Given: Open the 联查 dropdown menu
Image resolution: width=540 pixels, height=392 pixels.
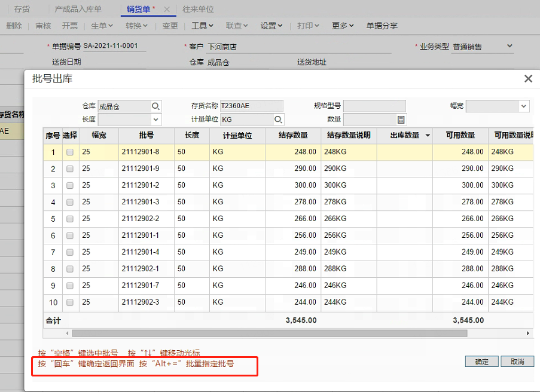Looking at the screenshot, I should (237, 26).
